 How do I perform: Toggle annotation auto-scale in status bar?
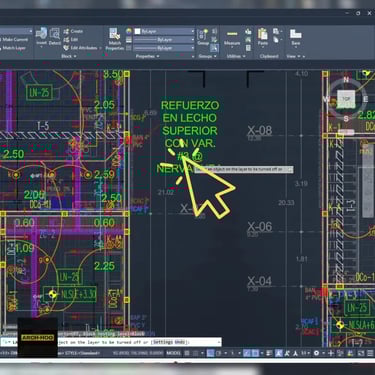287,353
